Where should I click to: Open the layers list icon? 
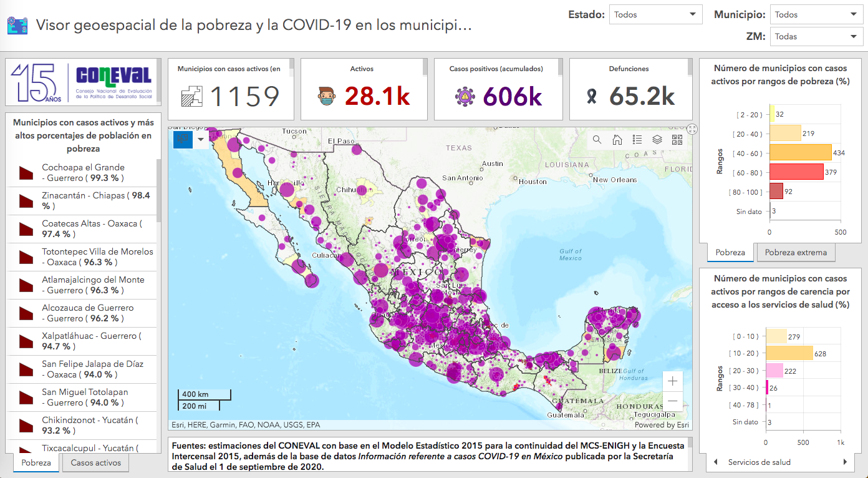pyautogui.click(x=657, y=140)
